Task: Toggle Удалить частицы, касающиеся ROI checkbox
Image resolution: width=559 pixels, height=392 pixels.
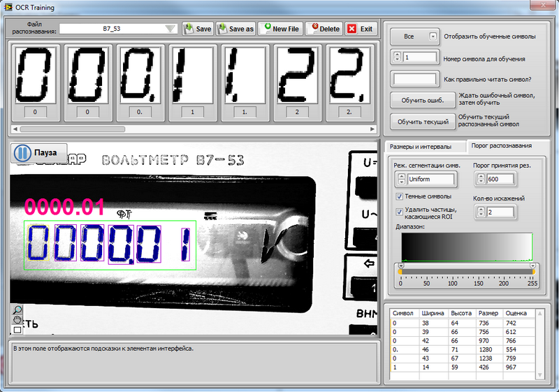Action: coord(400,210)
